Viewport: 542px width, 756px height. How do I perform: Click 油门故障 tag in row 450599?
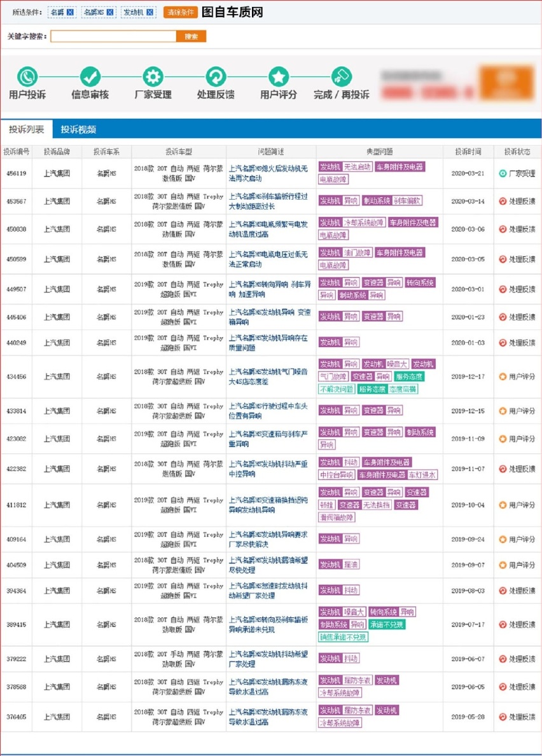(x=358, y=252)
